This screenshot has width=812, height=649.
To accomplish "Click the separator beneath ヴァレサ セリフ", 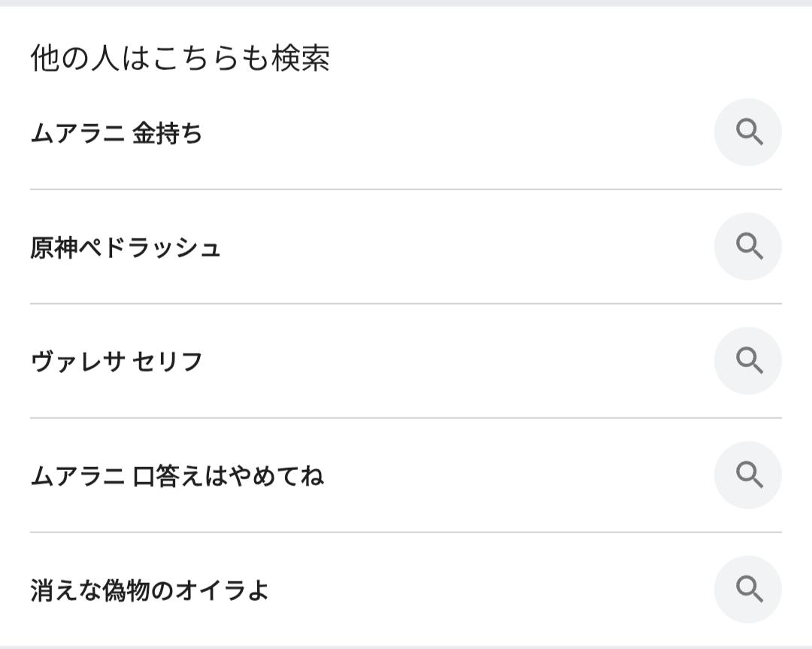I will pos(406,418).
